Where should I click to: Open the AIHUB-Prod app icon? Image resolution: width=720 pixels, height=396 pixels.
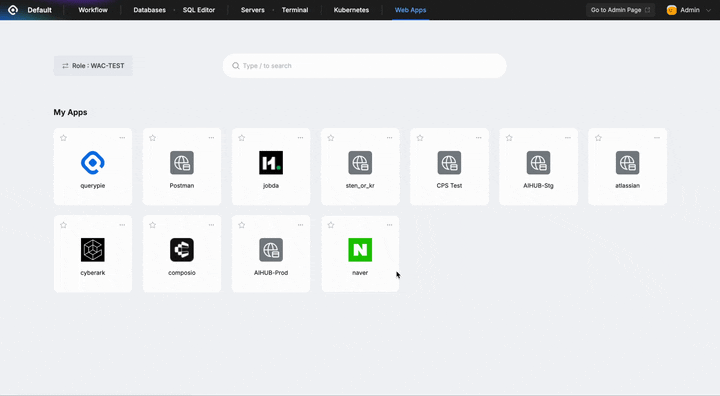pos(271,250)
